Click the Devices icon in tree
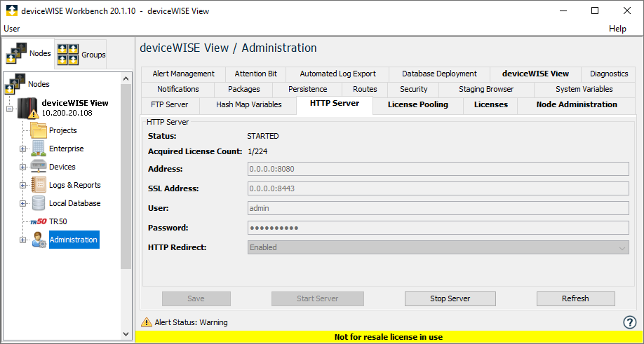This screenshot has height=344, width=644. [x=38, y=167]
